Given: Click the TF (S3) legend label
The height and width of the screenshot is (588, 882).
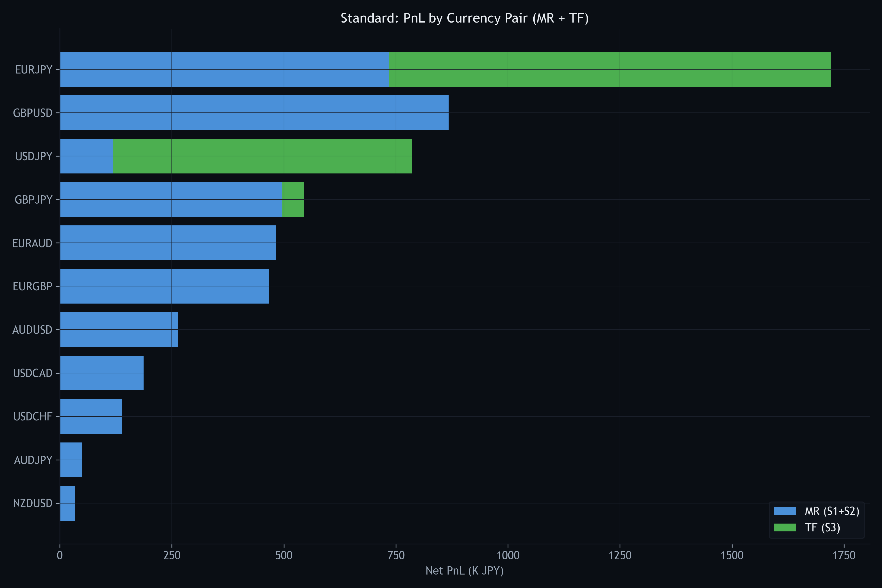Looking at the screenshot, I should click(822, 528).
